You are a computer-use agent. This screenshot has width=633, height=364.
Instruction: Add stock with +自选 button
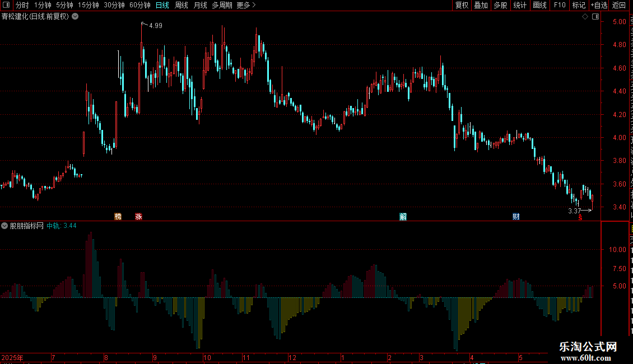tap(599, 5)
